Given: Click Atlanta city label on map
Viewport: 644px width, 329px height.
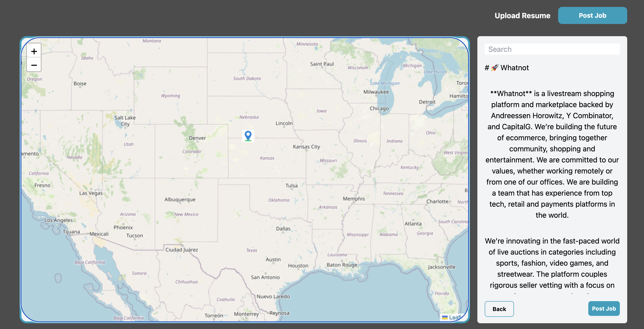Looking at the screenshot, I should 413,223.
